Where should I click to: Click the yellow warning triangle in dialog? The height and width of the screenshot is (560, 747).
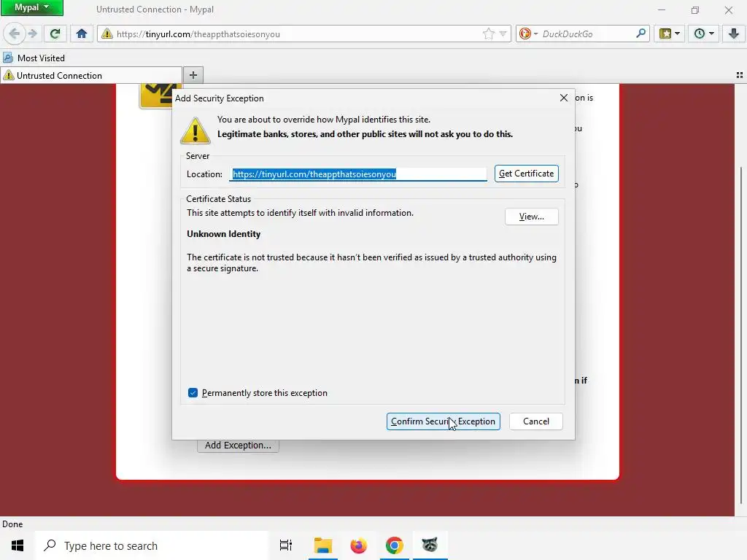pyautogui.click(x=196, y=131)
